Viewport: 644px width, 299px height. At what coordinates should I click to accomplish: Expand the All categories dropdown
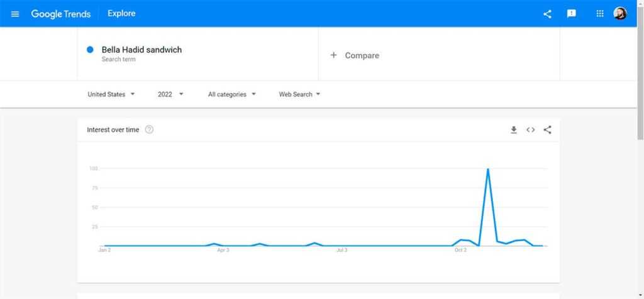pos(232,94)
